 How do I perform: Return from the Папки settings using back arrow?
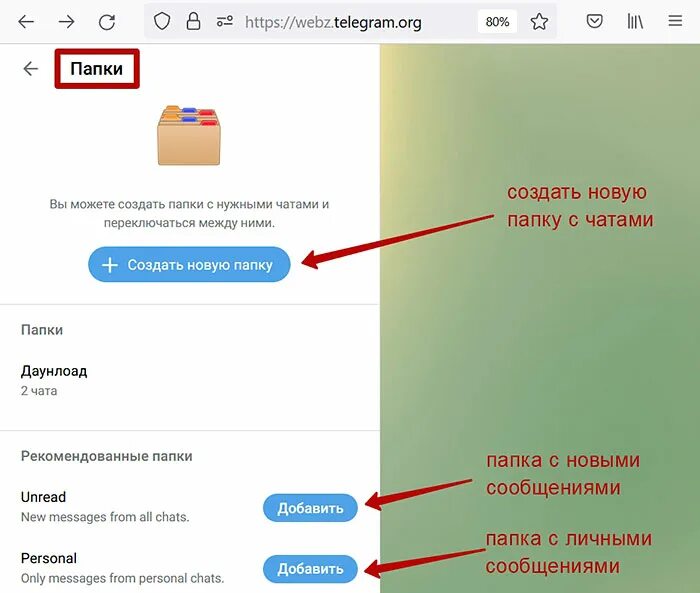(x=30, y=68)
